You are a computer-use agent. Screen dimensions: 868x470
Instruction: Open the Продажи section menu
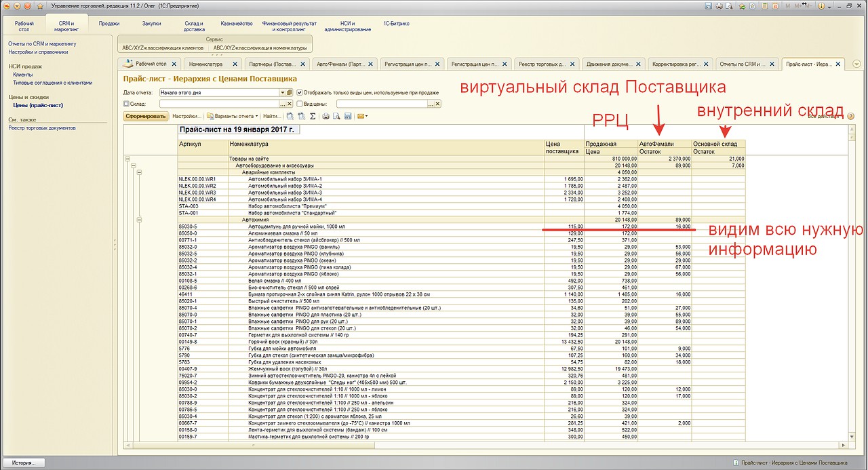click(x=109, y=23)
